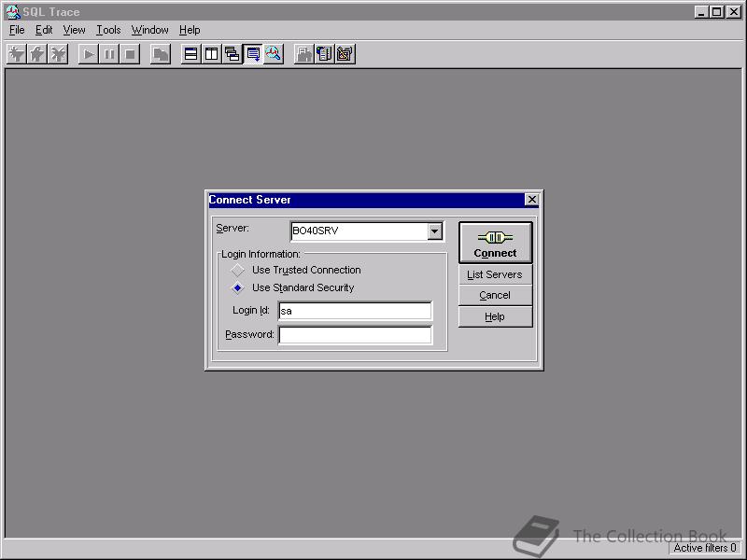Image resolution: width=747 pixels, height=560 pixels.
Task: Maximize the SQL Trace window
Action: (716, 12)
